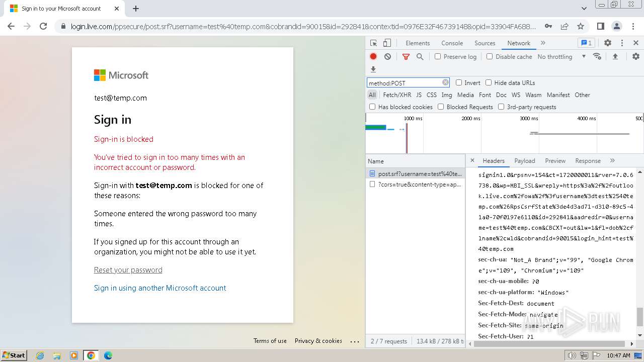
Task: Open network conditions wifi icon
Action: pos(597,56)
